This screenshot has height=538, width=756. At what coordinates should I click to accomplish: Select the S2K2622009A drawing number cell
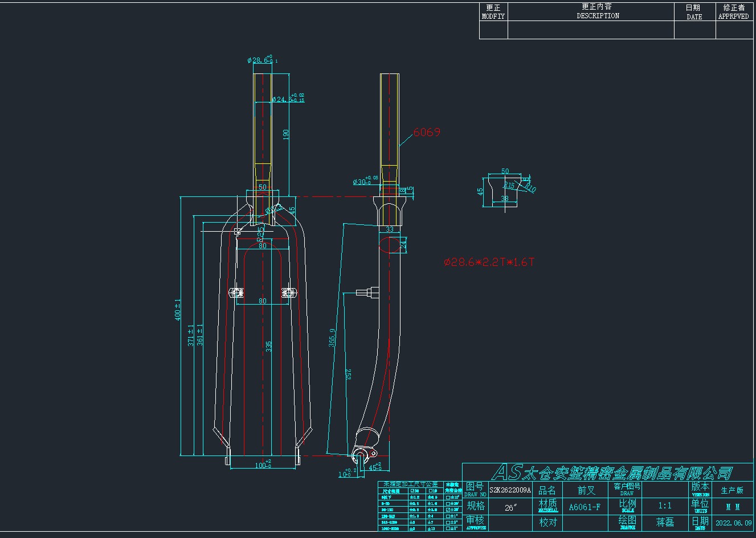[x=510, y=490]
